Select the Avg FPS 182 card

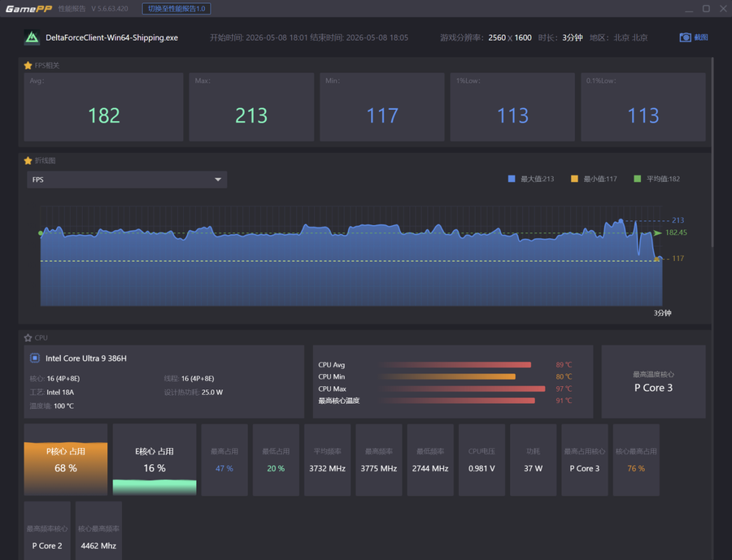click(x=103, y=106)
